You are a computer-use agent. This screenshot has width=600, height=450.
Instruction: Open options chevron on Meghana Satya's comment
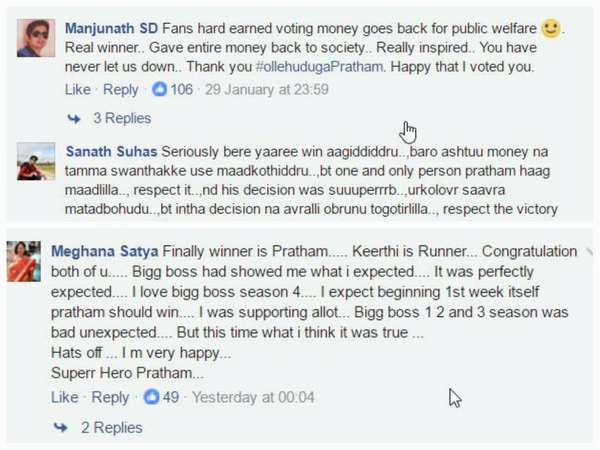tap(590, 249)
